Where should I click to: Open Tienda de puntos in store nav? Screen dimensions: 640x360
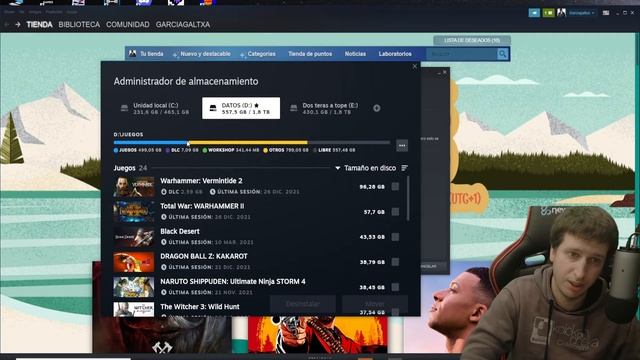click(310, 54)
